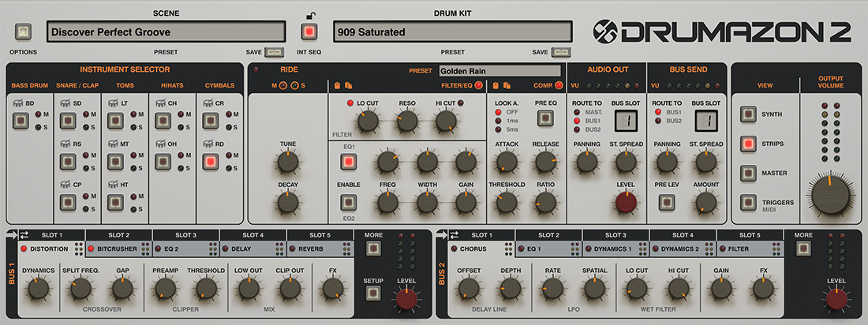Select the OH open hihat pad button
This screenshot has height=325, width=868.
click(x=163, y=161)
